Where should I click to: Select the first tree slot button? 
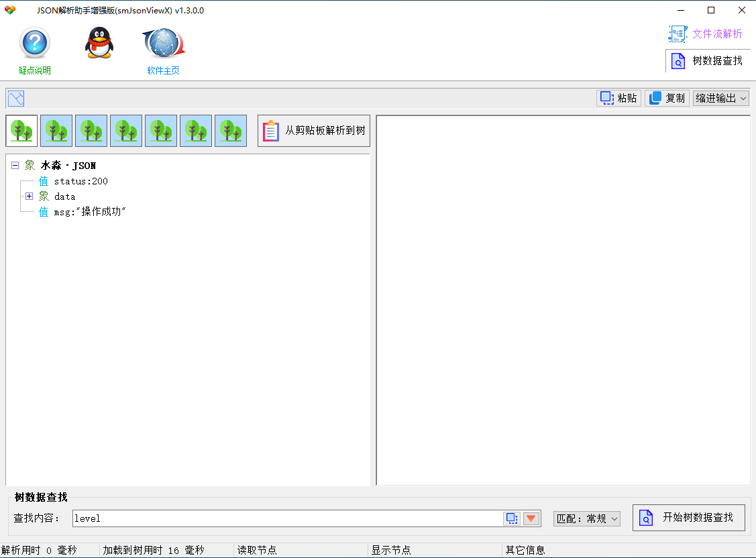pyautogui.click(x=21, y=131)
